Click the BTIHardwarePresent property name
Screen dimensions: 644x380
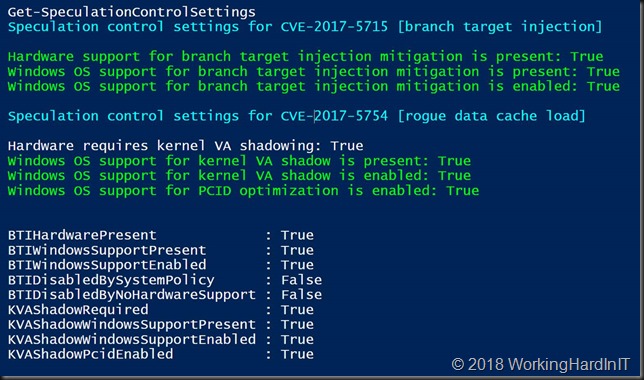pyautogui.click(x=82, y=235)
